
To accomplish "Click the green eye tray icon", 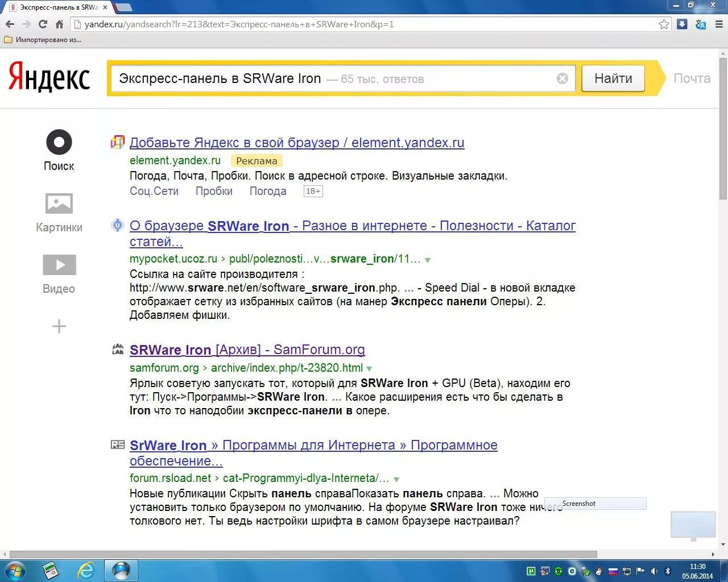I will click(x=559, y=571).
